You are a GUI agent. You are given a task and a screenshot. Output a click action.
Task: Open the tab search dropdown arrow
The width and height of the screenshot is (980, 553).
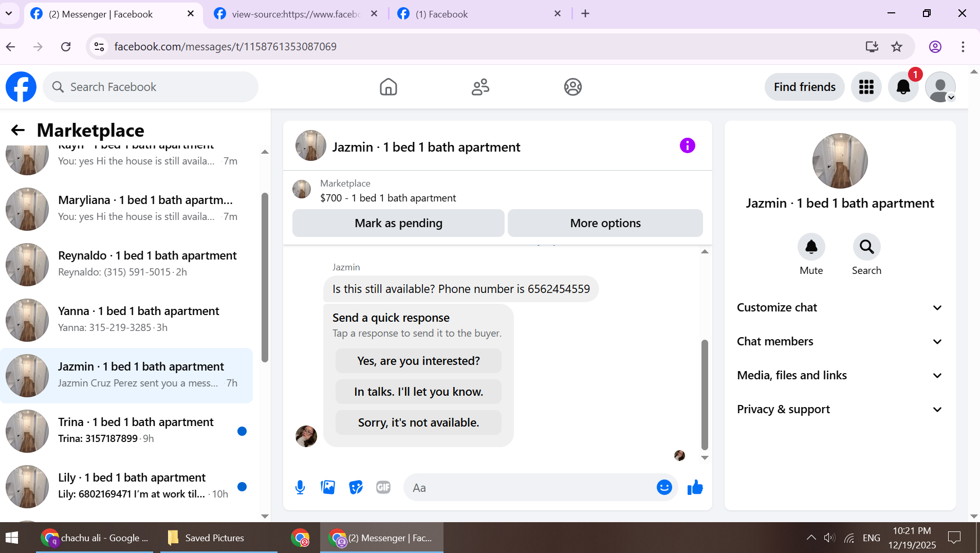point(9,14)
